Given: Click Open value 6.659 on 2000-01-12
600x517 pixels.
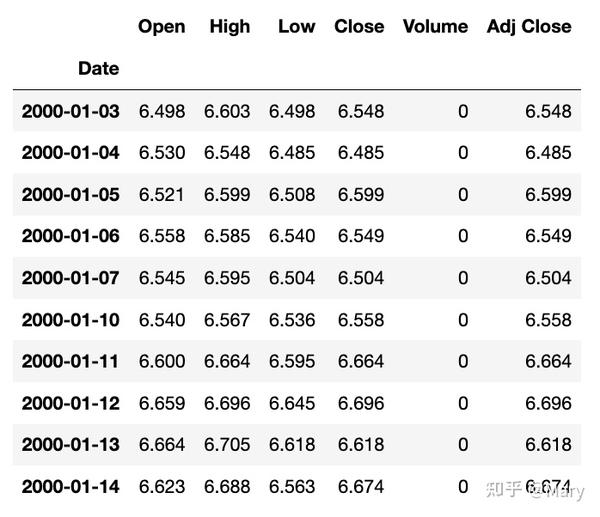Looking at the screenshot, I should tap(162, 403).
